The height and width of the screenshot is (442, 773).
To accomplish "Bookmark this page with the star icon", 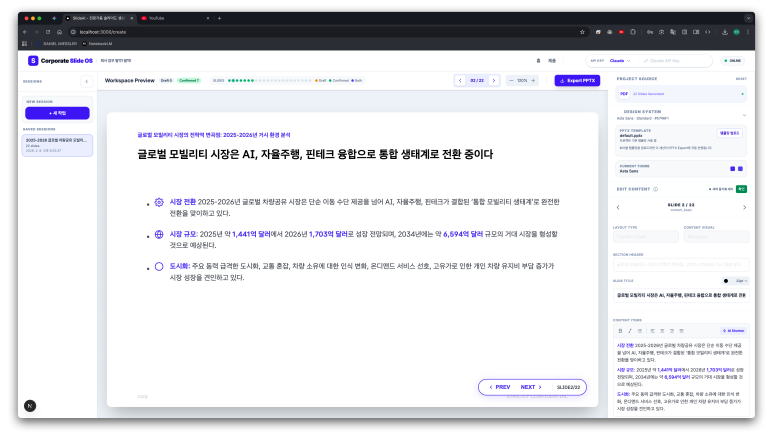I will pyautogui.click(x=583, y=32).
